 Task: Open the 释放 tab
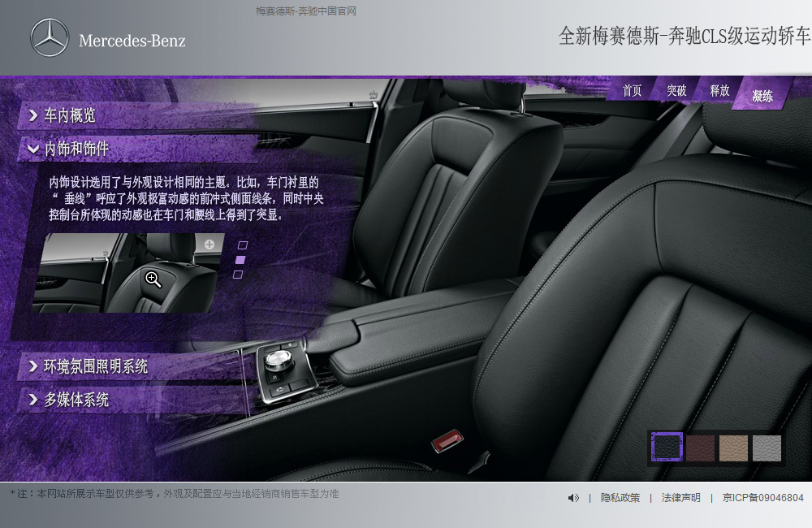tap(719, 91)
